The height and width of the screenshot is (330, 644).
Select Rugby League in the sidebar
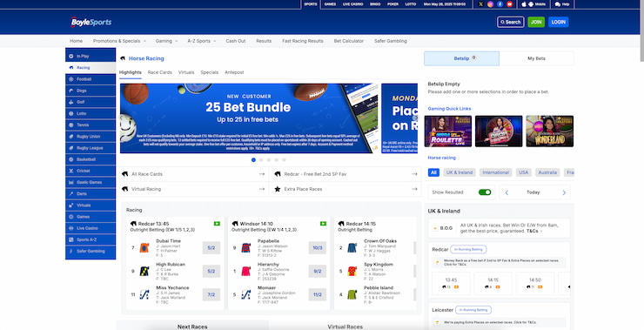(x=91, y=148)
